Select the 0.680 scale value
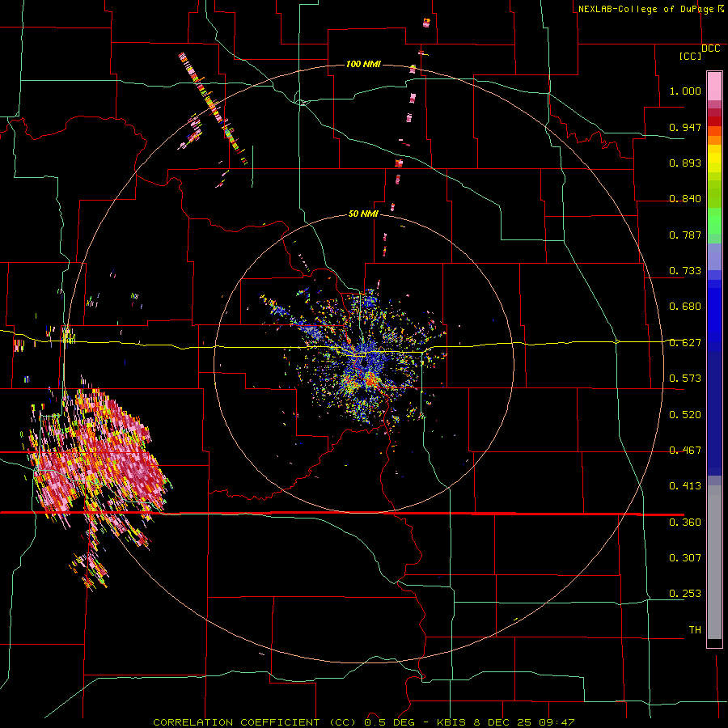Viewport: 728px width, 728px height. [x=685, y=307]
